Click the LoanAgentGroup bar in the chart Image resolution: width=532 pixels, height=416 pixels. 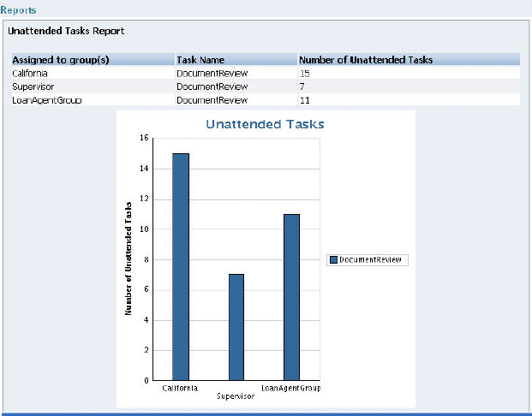[x=291, y=297]
